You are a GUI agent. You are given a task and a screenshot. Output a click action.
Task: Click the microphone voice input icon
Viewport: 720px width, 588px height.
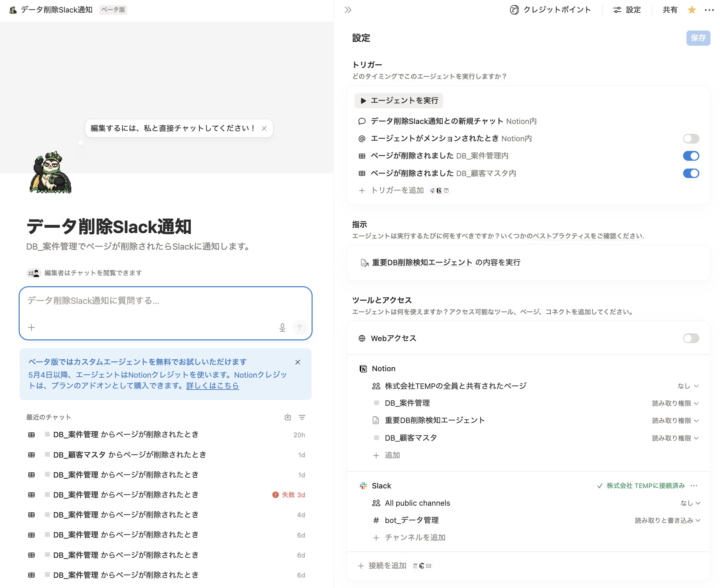click(x=282, y=328)
